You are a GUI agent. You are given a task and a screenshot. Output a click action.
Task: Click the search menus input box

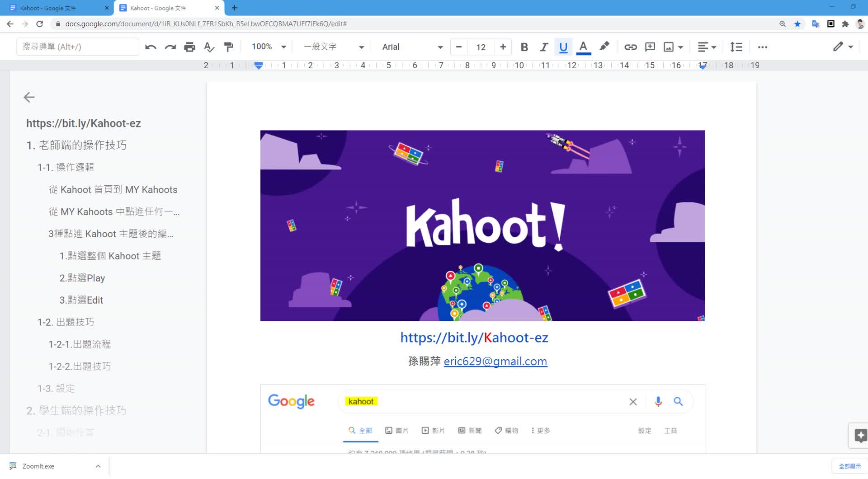click(x=77, y=47)
